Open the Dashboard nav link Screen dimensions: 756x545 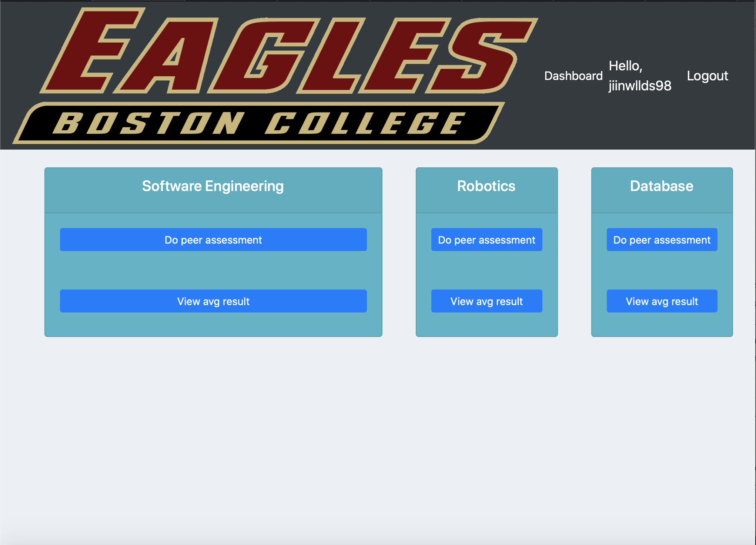coord(573,76)
